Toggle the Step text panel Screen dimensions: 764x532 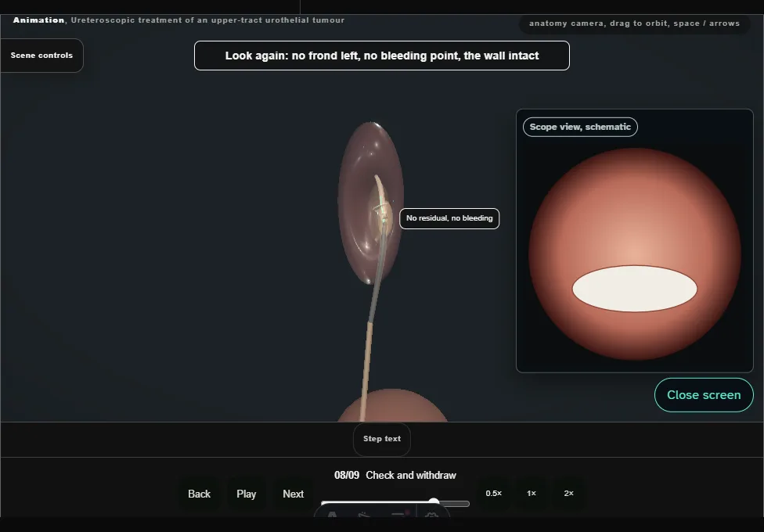382,439
